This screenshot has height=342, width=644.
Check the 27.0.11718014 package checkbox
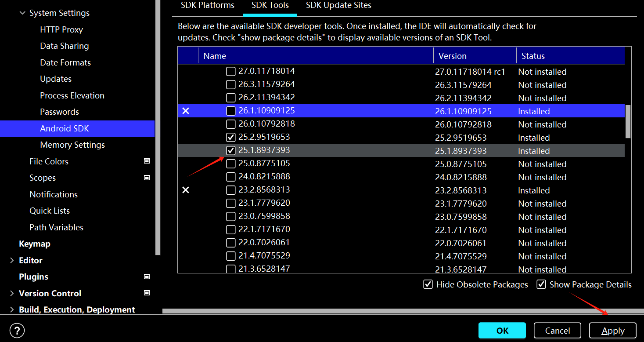[231, 71]
